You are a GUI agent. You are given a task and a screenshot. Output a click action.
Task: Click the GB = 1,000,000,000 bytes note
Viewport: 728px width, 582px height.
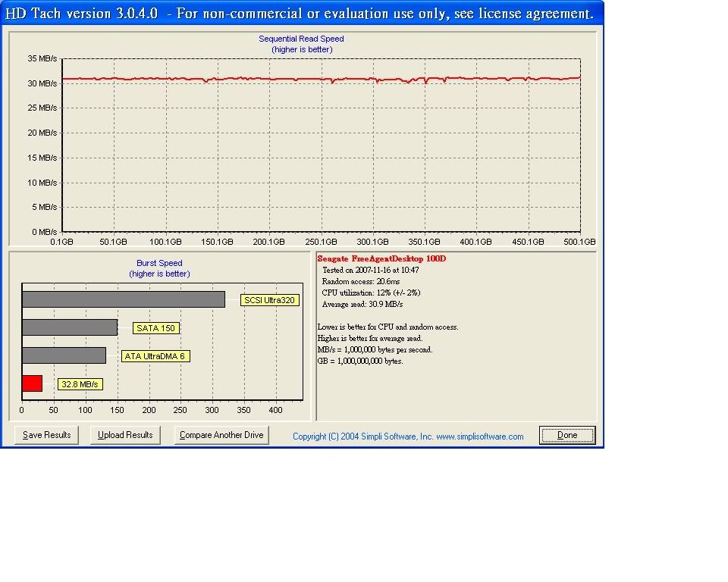pos(360,361)
